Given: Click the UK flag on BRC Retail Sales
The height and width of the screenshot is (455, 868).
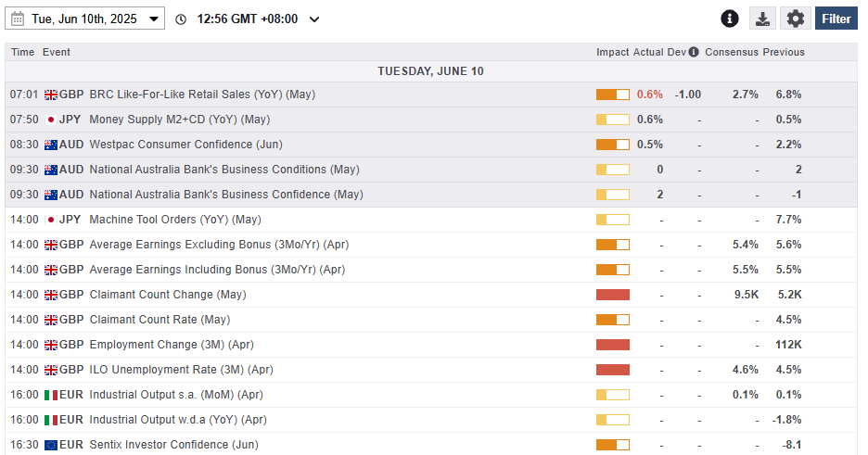Looking at the screenshot, I should (x=50, y=95).
